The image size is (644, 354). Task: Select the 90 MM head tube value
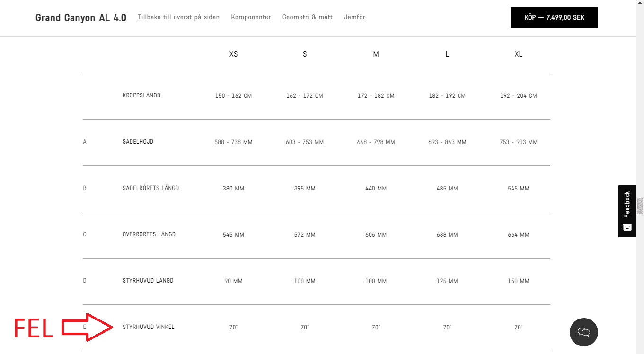[x=233, y=281]
